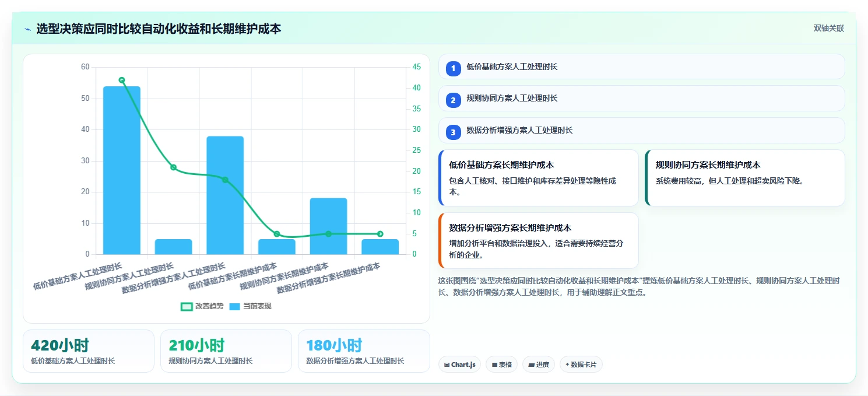Select the 数据分析增强方案人工处理时长 bar in chart

[x=225, y=195]
